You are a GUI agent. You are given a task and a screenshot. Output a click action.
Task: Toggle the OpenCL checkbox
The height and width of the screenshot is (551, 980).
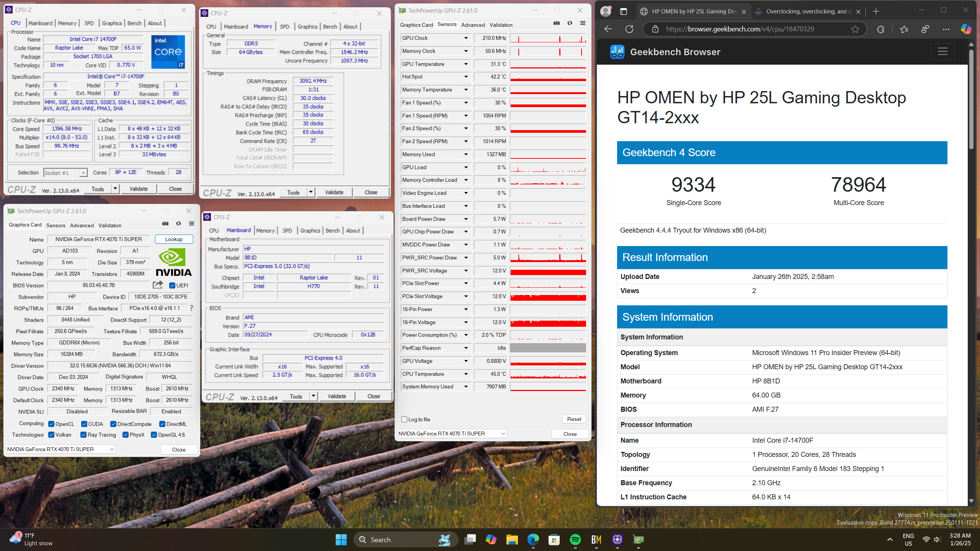point(51,424)
